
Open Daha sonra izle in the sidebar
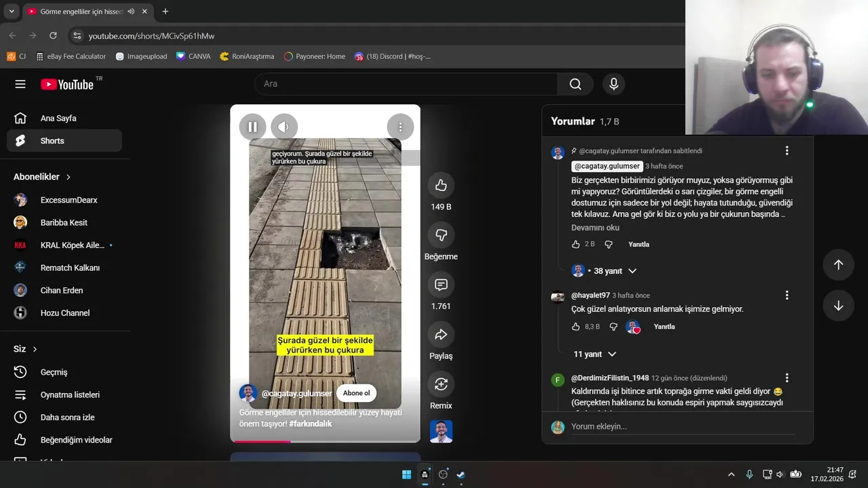64,418
